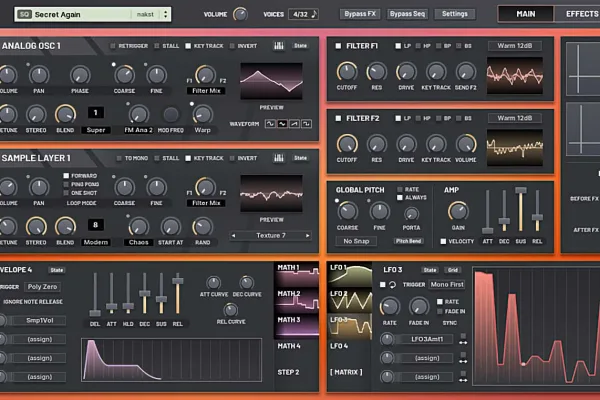Adjust the Envelope 4 REL slider
The image size is (600, 400).
click(x=178, y=294)
